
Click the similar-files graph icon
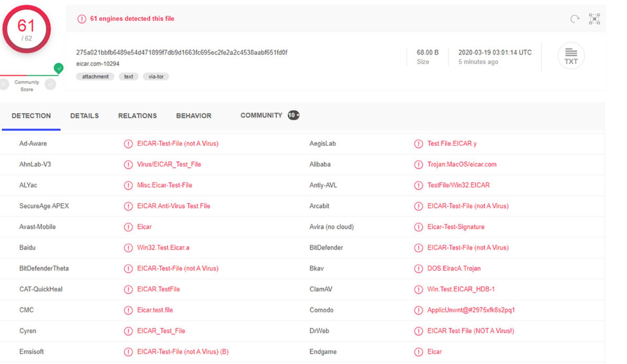594,19
